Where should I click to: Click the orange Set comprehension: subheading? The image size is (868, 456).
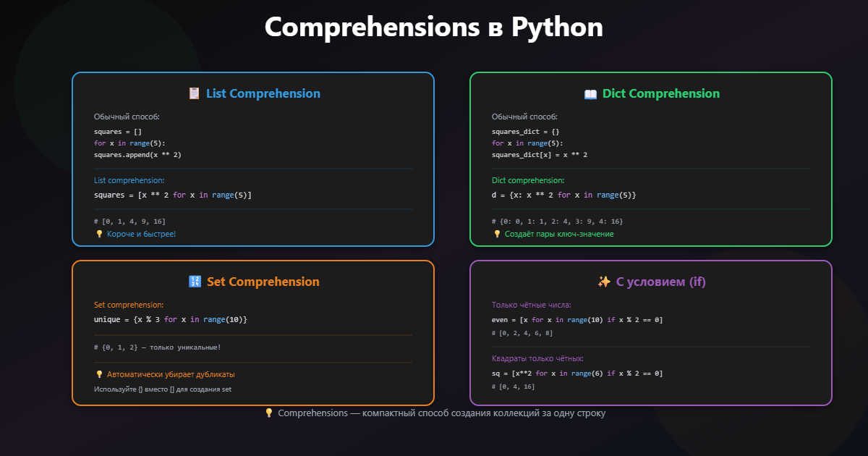[x=129, y=305]
